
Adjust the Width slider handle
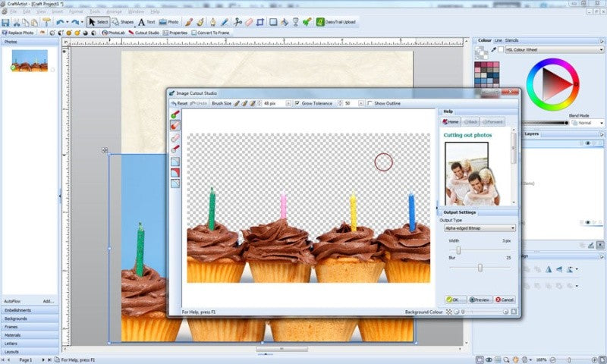(x=458, y=251)
